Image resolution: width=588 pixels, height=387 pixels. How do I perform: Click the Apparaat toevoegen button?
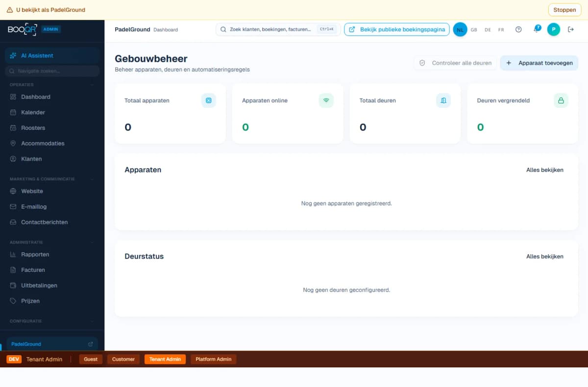point(539,63)
